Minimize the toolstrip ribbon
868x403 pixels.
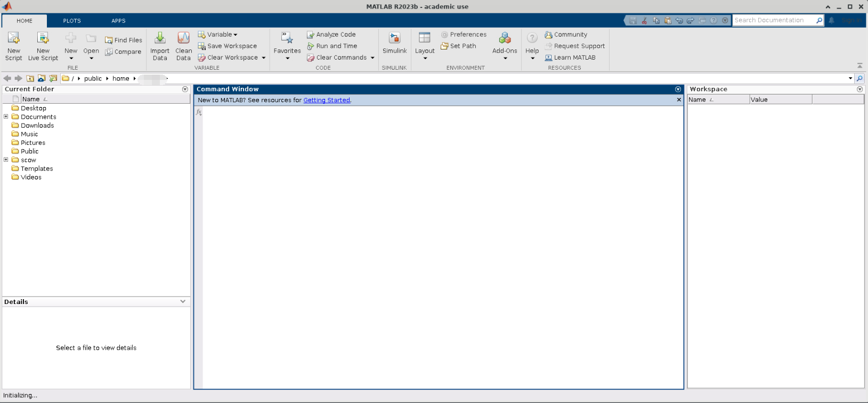(x=859, y=65)
